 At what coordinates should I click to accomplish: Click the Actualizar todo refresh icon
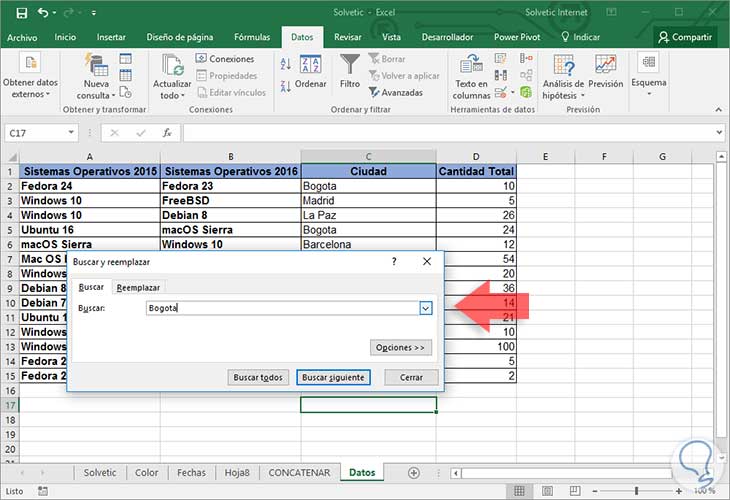[172, 65]
